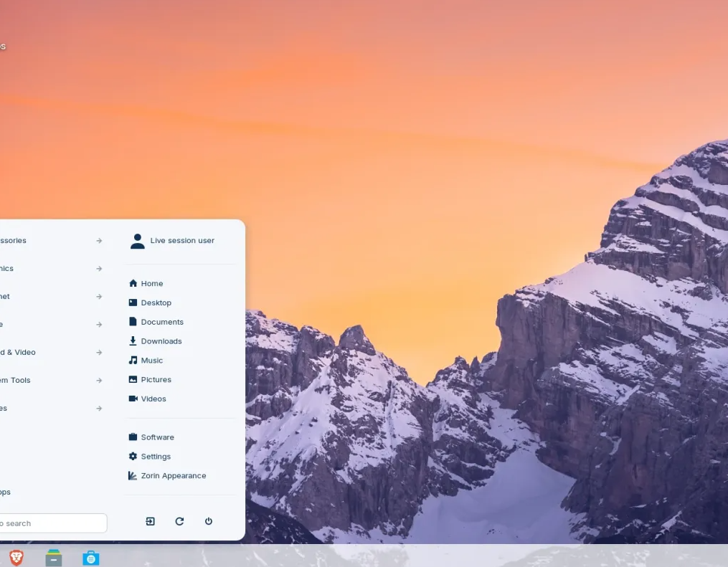Open Settings from the menu

coord(156,457)
